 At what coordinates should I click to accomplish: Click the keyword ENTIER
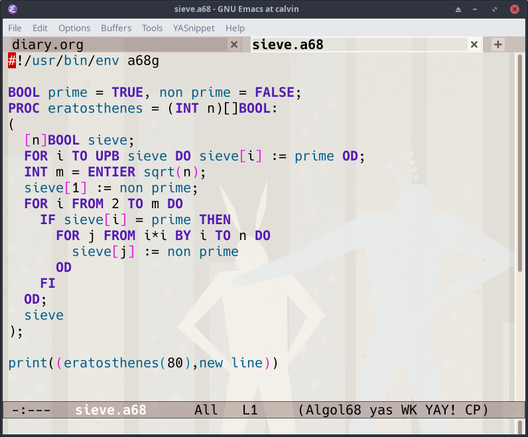111,172
